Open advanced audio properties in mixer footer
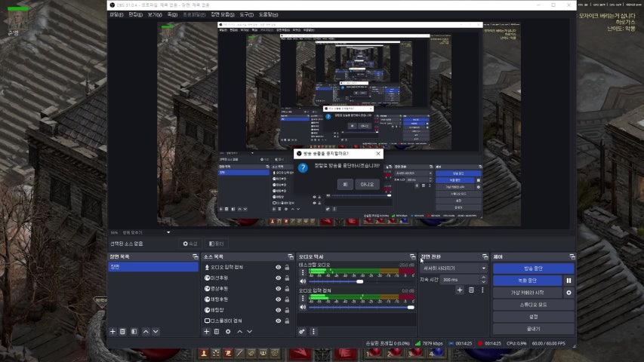644x362 pixels. pyautogui.click(x=302, y=331)
